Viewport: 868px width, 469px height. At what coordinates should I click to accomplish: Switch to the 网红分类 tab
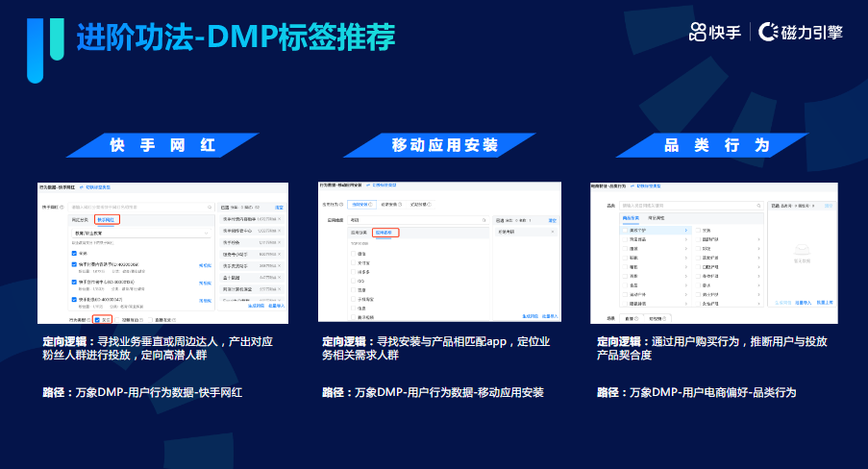point(80,220)
